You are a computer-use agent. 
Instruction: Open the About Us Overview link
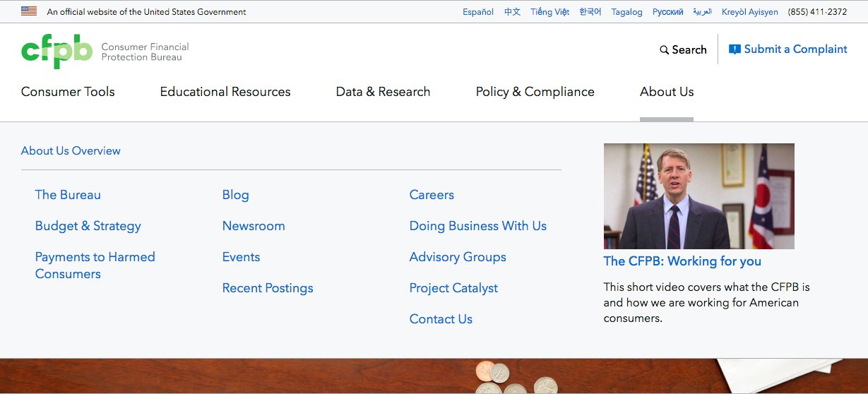[x=71, y=150]
